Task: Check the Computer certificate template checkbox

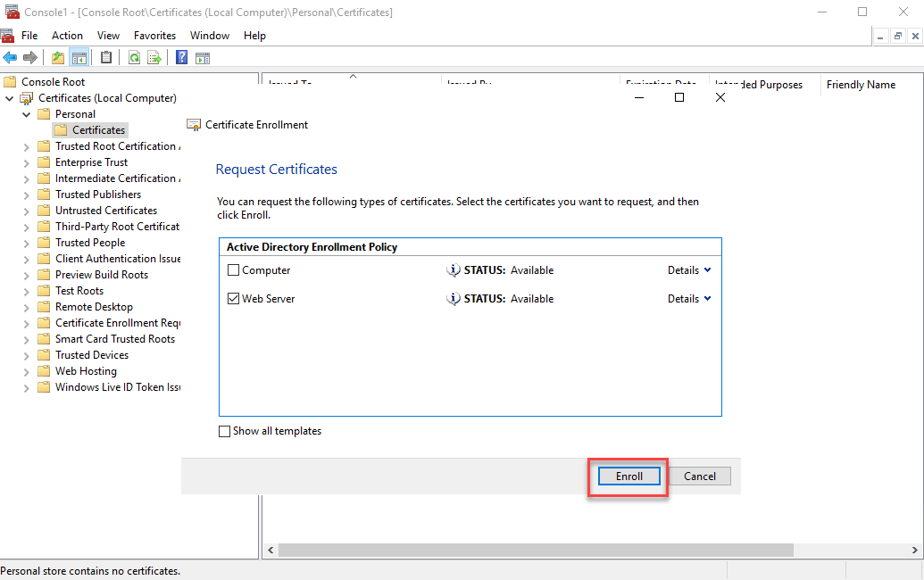Action: (x=234, y=270)
